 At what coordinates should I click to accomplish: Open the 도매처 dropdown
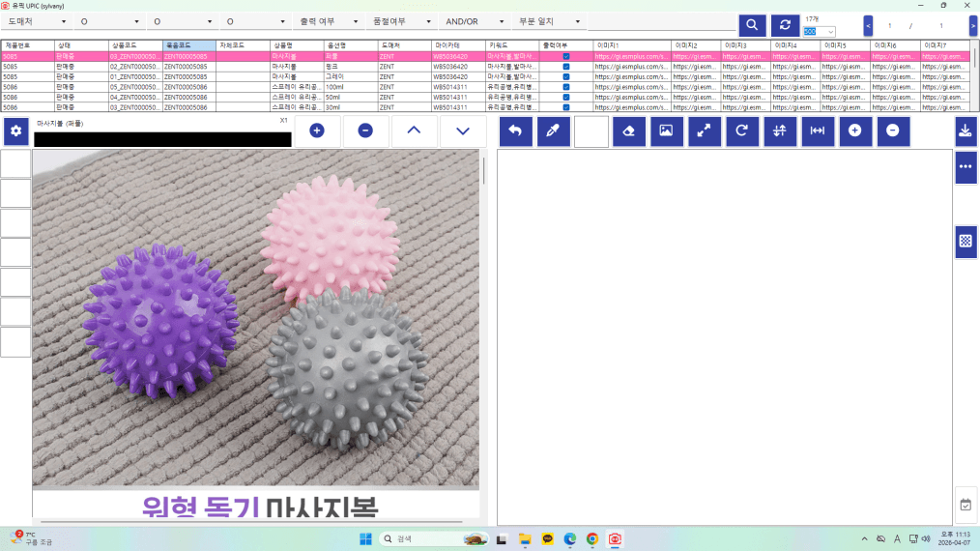tap(37, 21)
